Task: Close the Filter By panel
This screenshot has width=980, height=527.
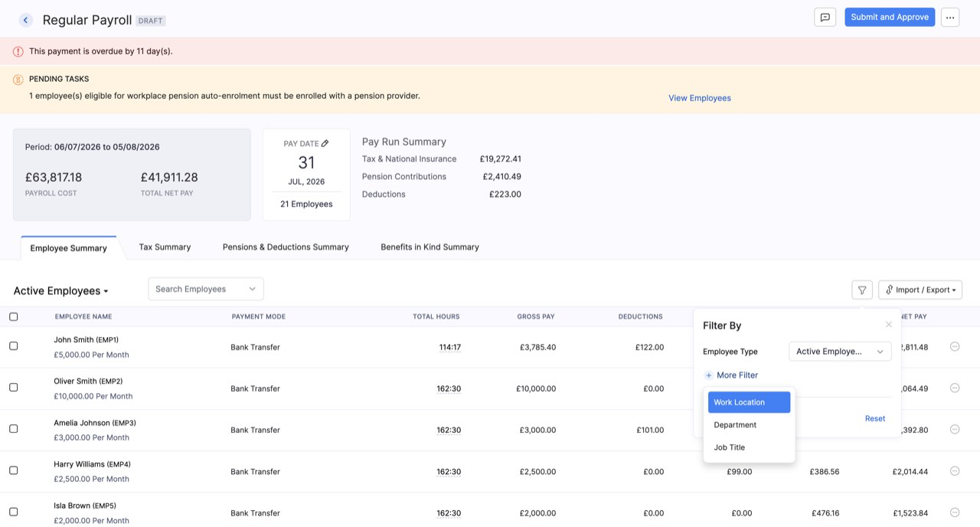Action: [888, 325]
